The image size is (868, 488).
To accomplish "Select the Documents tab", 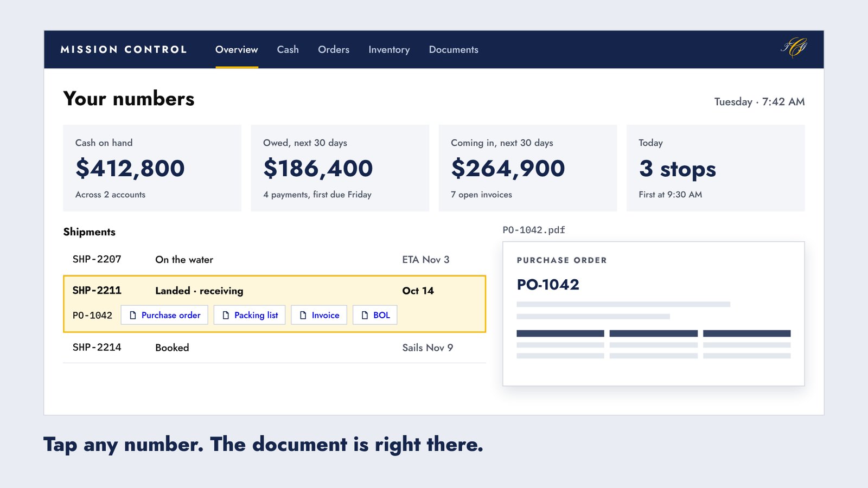I will point(454,49).
